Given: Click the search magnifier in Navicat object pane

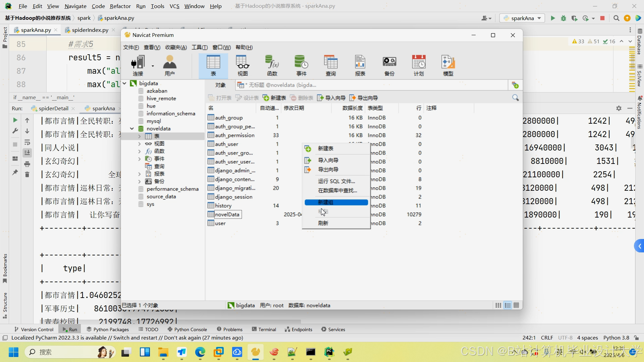Looking at the screenshot, I should (516, 98).
